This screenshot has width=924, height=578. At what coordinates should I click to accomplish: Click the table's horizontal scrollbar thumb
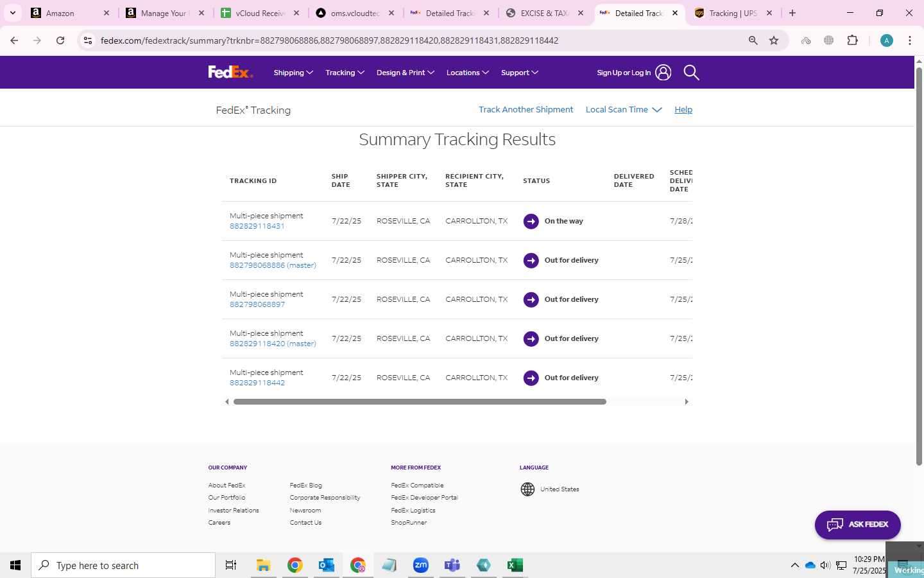(x=420, y=402)
